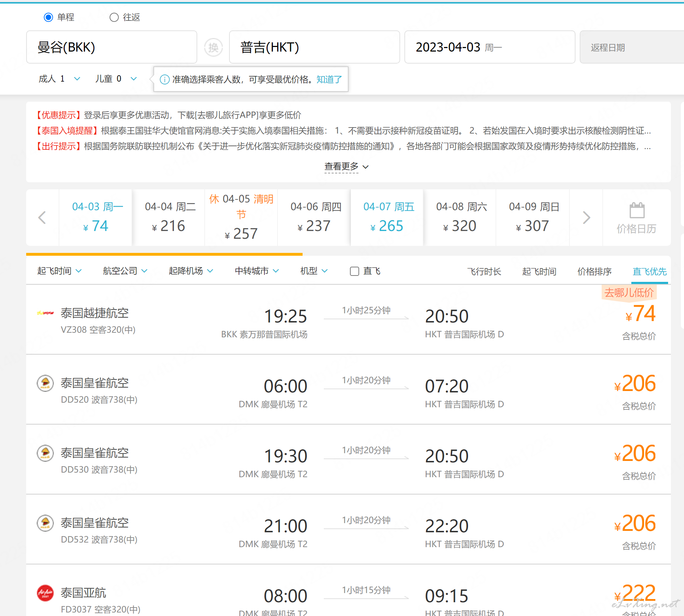Image resolution: width=684 pixels, height=616 pixels.
Task: Click the 1小时25分钟 duration of VZ308
Action: pyautogui.click(x=366, y=310)
